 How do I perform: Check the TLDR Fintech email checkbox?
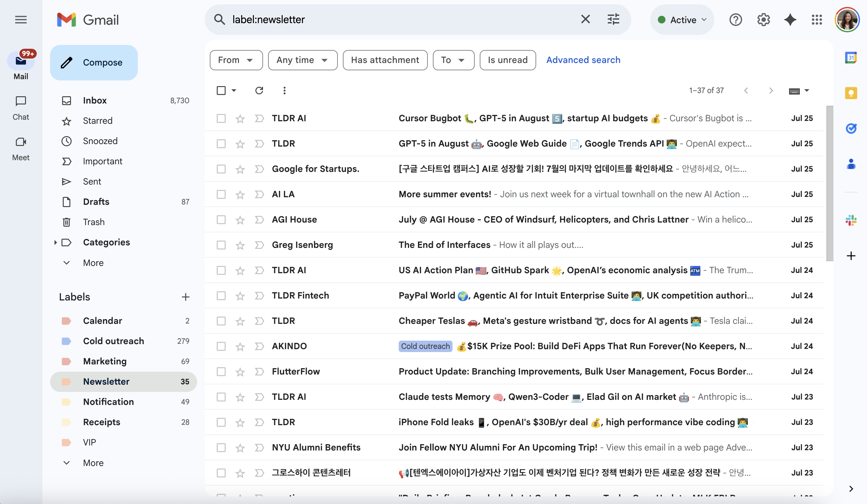[x=221, y=296]
